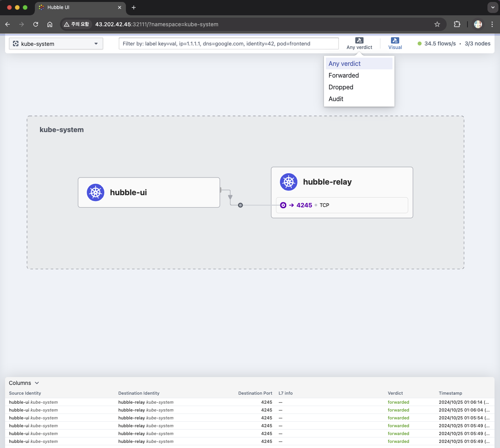Open a new browser tab

coord(134,7)
